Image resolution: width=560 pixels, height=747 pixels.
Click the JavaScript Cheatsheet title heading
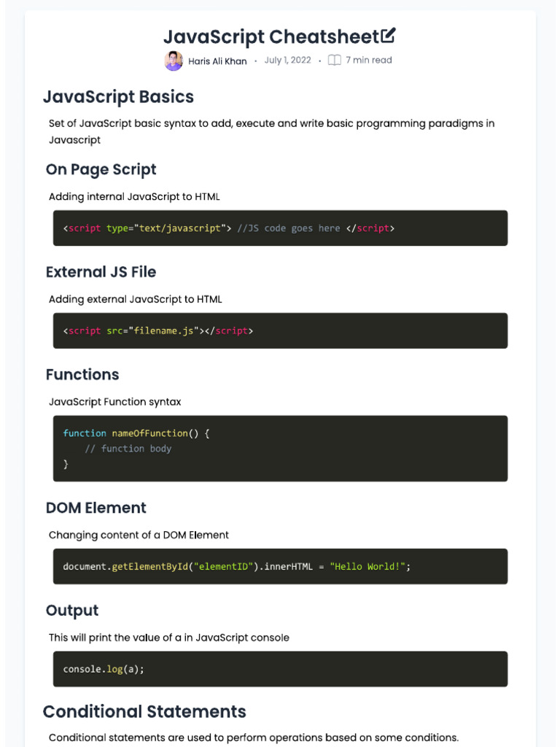pos(271,36)
